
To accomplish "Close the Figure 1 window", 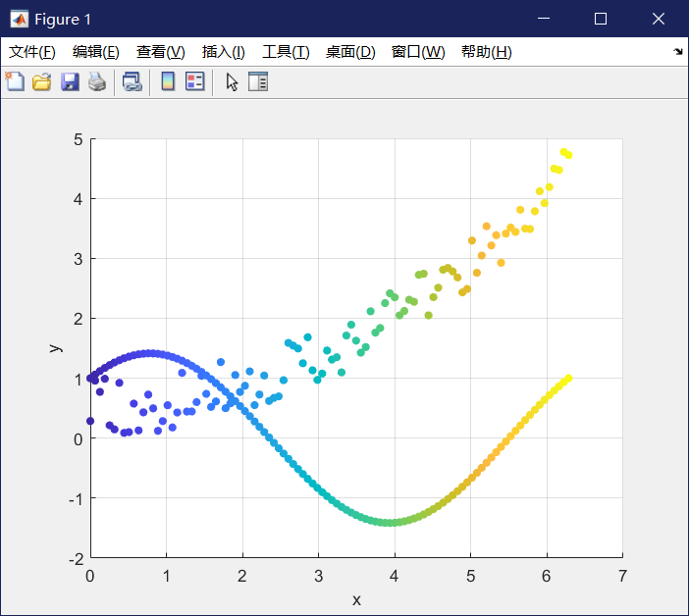I will pos(659,19).
